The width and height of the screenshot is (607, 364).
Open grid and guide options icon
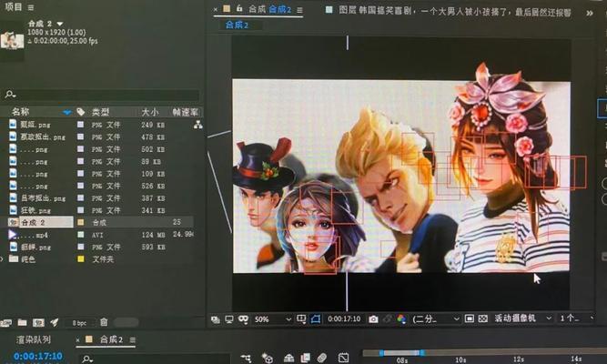click(x=301, y=318)
